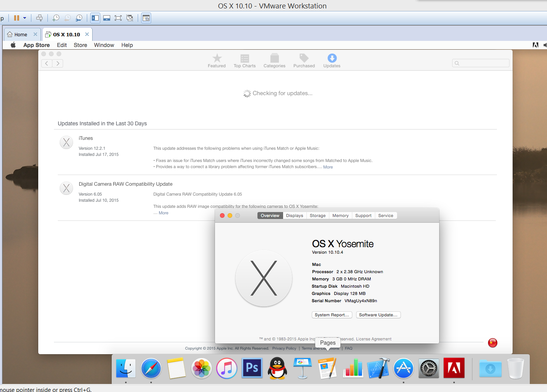Open the Apple menu
547x392 pixels.
[x=13, y=45]
